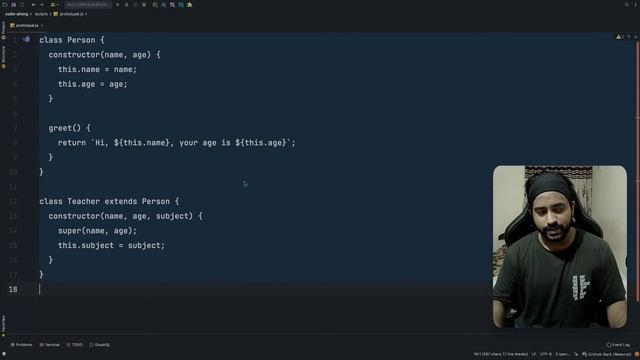Open the Problems tool window
The image size is (640, 360).
tap(22, 345)
